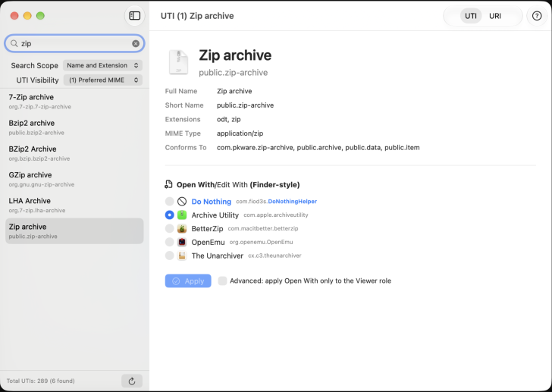Switch to the UTI tab
The height and width of the screenshot is (392, 552).
(x=470, y=16)
